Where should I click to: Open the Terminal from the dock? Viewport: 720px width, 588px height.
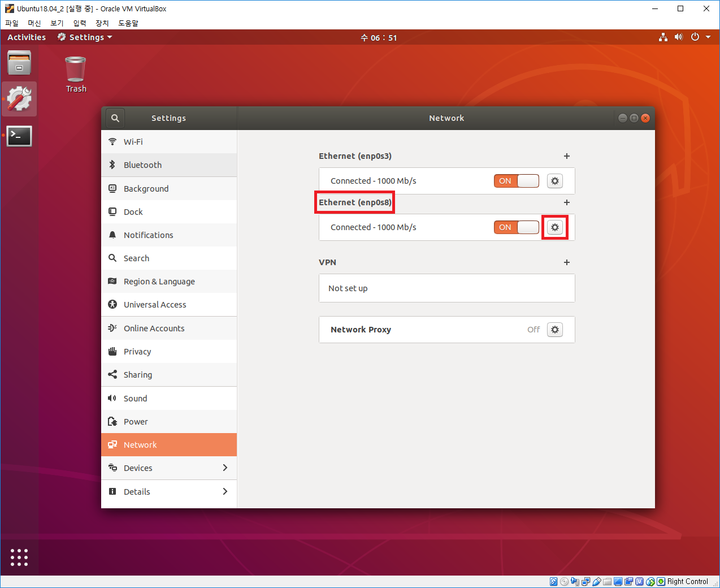[x=19, y=136]
